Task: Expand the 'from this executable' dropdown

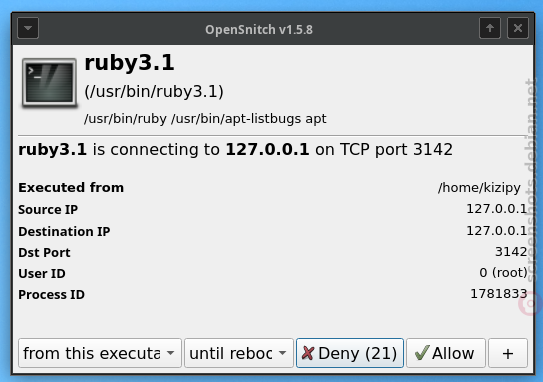Action: (100, 353)
